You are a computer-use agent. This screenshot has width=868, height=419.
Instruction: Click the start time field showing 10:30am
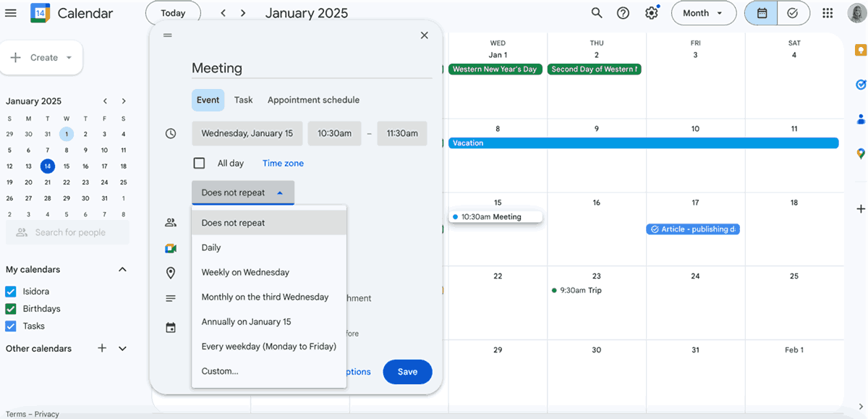click(x=334, y=133)
